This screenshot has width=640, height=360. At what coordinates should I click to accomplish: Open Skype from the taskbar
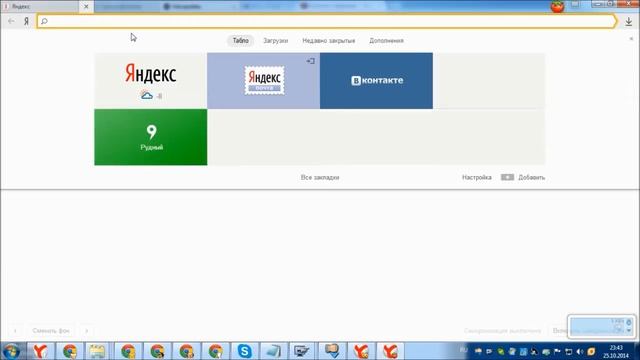tap(244, 351)
